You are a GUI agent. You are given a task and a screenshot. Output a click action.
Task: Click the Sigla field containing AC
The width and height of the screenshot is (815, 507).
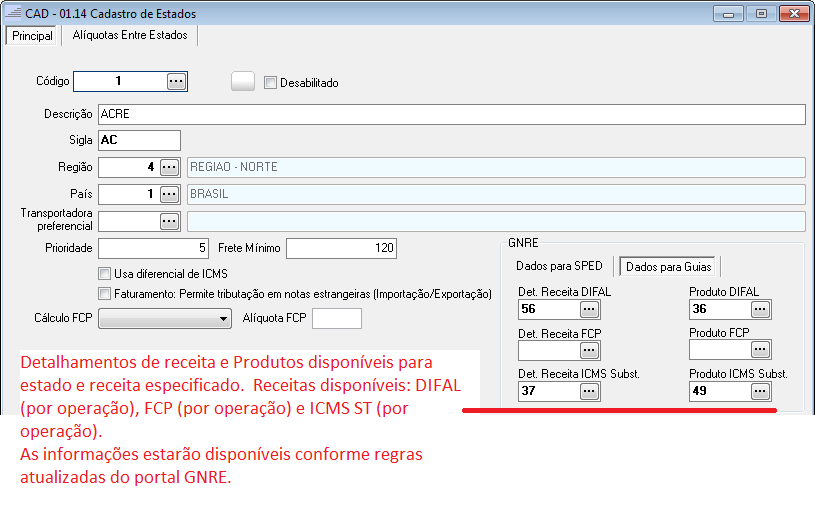click(x=139, y=140)
